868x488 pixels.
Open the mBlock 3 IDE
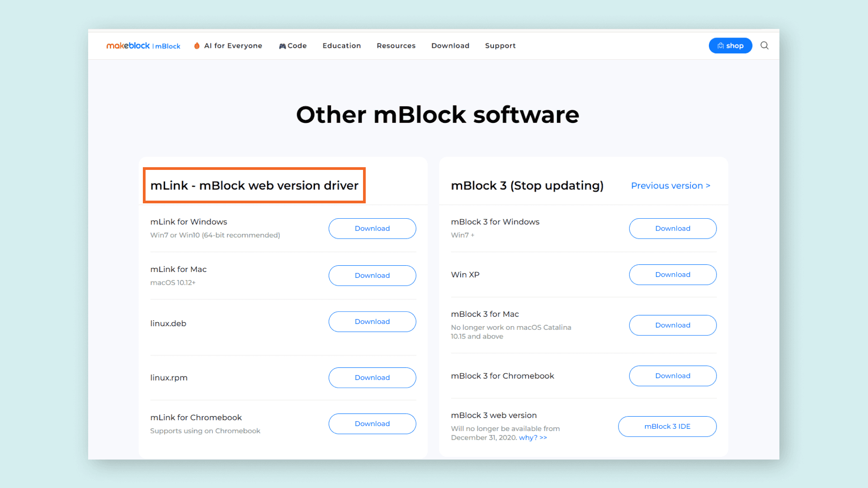tap(667, 426)
